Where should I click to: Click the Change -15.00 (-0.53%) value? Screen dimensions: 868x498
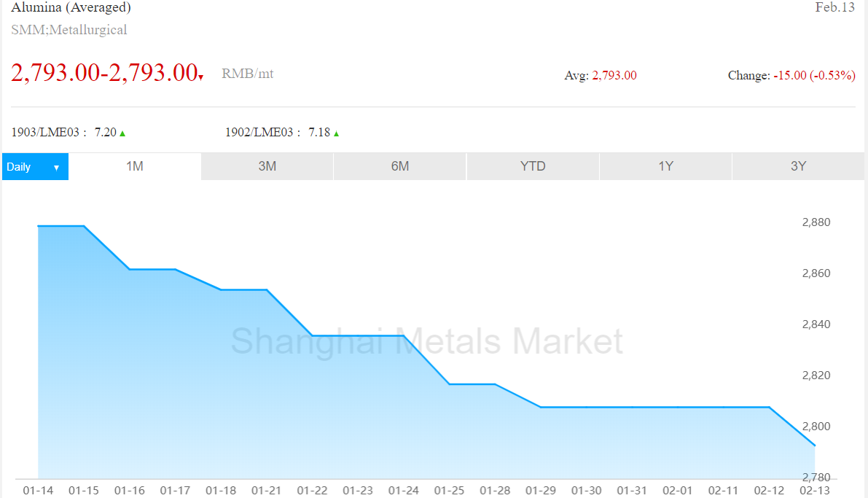(814, 75)
